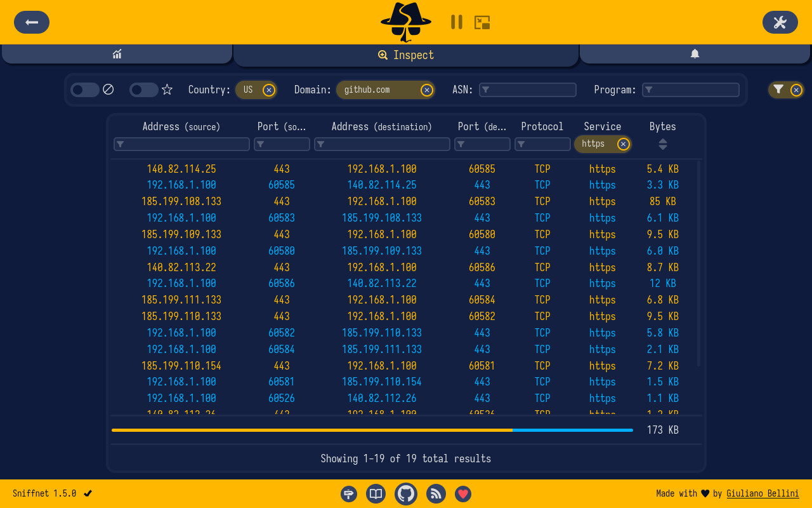The width and height of the screenshot is (812, 508).
Task: Enable the exclusion filter toggle
Action: click(x=83, y=90)
